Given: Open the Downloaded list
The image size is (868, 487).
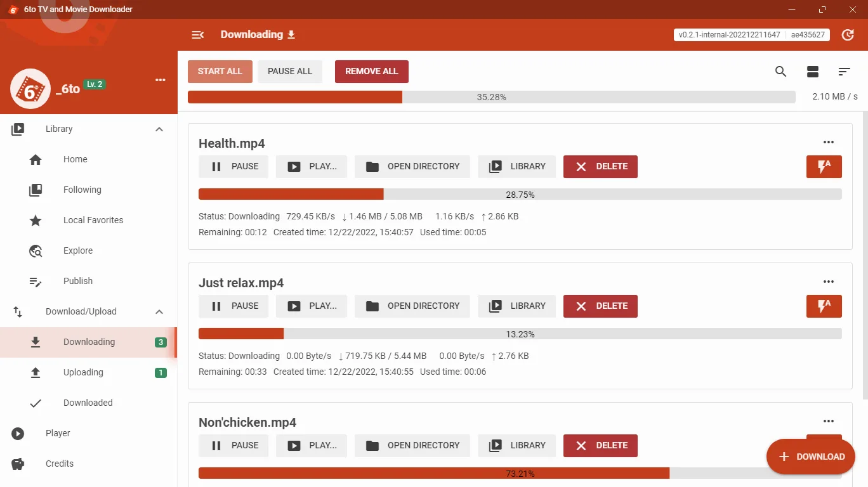Looking at the screenshot, I should click(x=89, y=403).
